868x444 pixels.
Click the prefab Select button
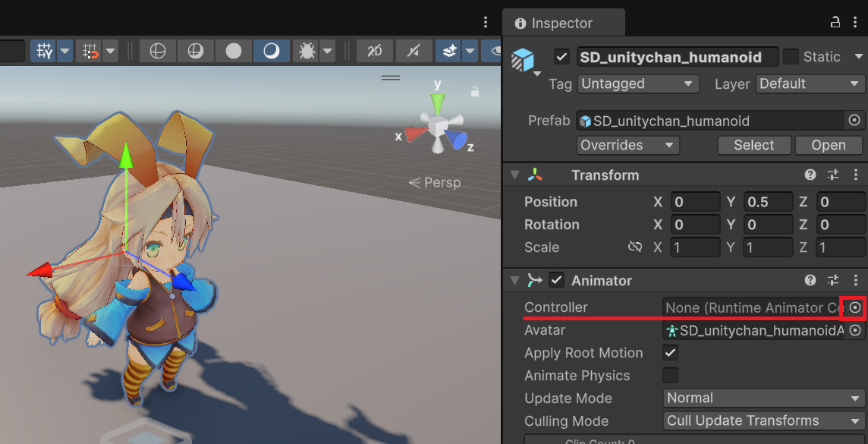pyautogui.click(x=753, y=145)
